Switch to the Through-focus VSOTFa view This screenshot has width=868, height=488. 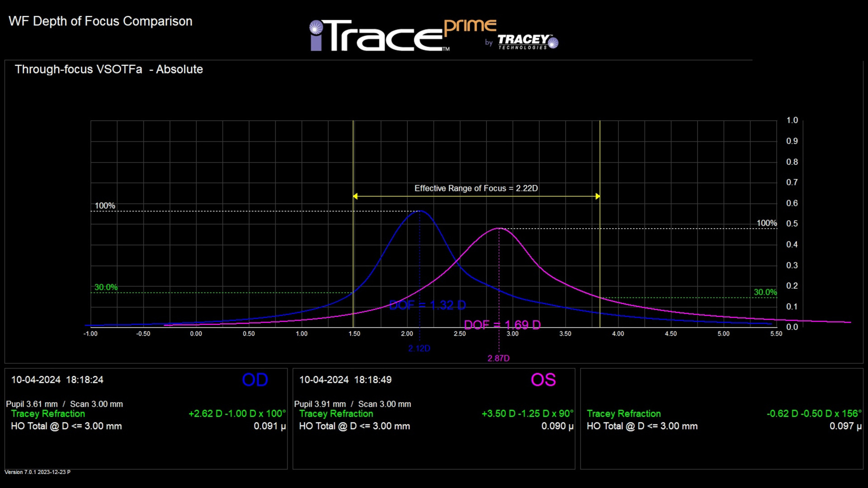108,69
